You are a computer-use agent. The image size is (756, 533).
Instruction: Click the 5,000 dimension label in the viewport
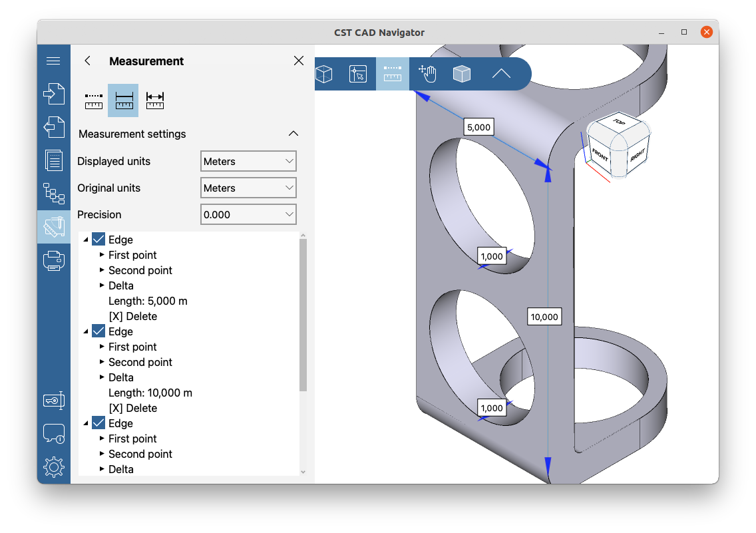pyautogui.click(x=478, y=127)
